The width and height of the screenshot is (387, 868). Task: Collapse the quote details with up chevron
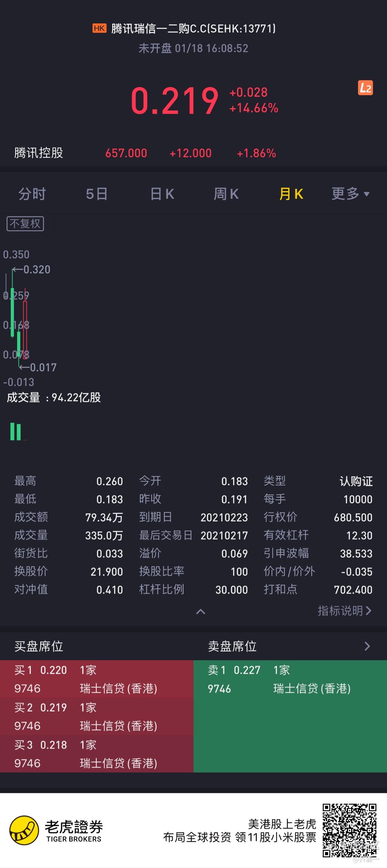[x=201, y=612]
